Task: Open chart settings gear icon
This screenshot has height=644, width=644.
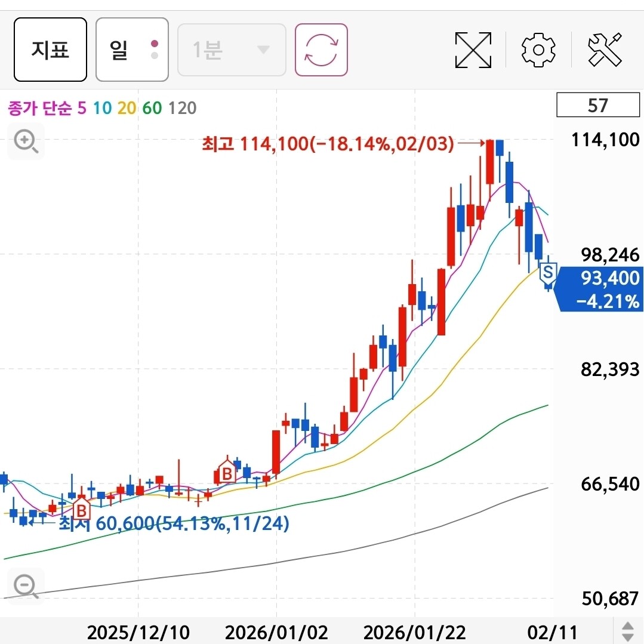Action: pos(538,50)
